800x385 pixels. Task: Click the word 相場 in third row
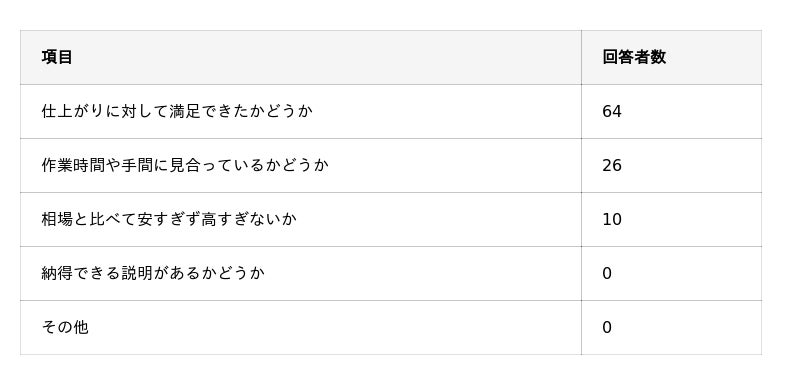[57, 219]
